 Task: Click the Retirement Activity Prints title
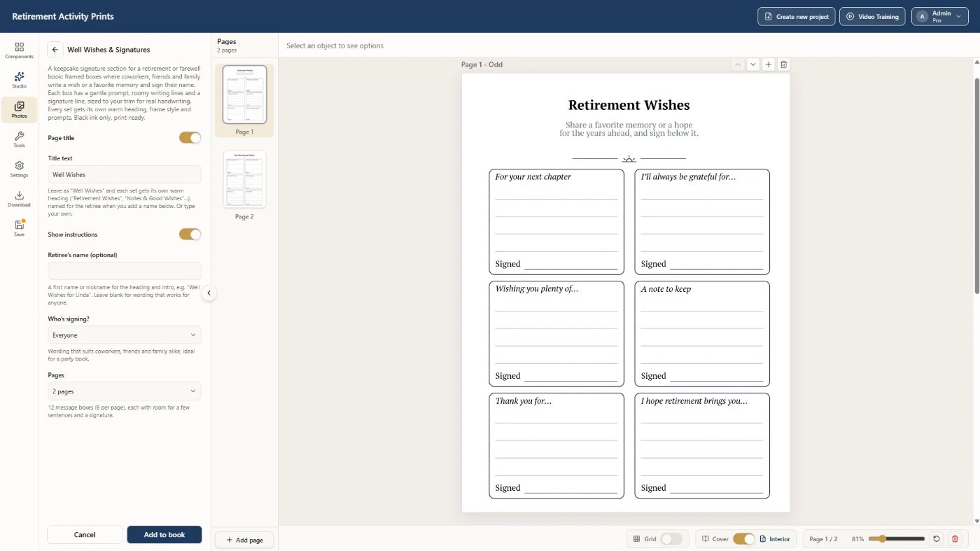point(63,16)
